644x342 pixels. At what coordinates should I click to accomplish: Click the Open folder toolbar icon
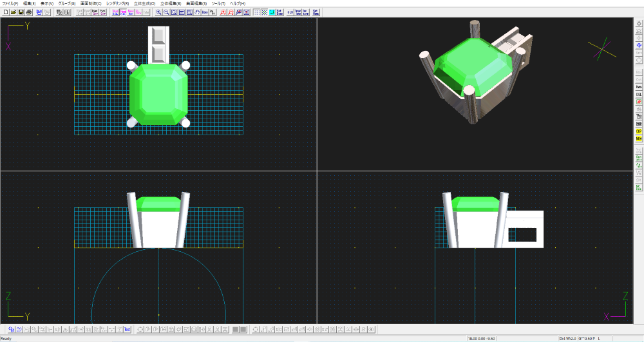13,12
